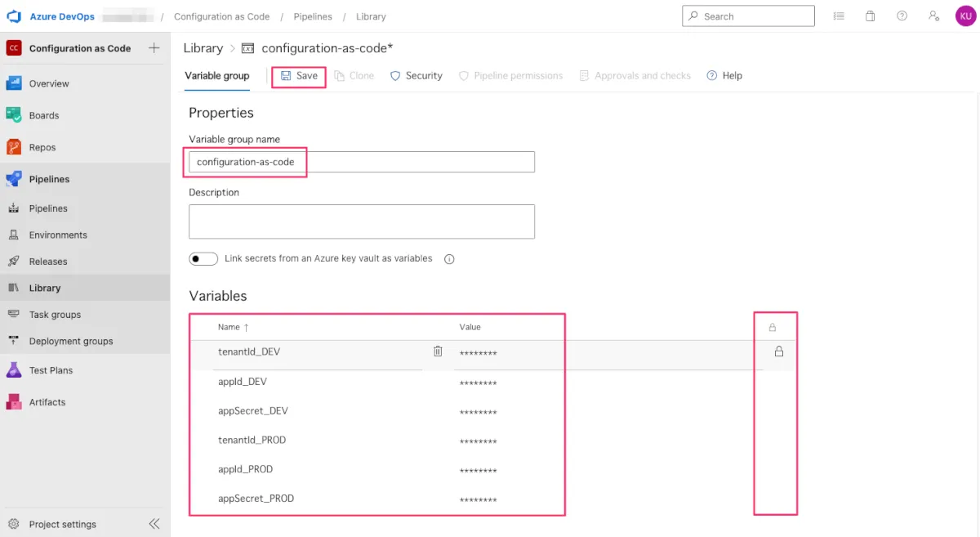Open the work items list icon in header

coord(839,16)
